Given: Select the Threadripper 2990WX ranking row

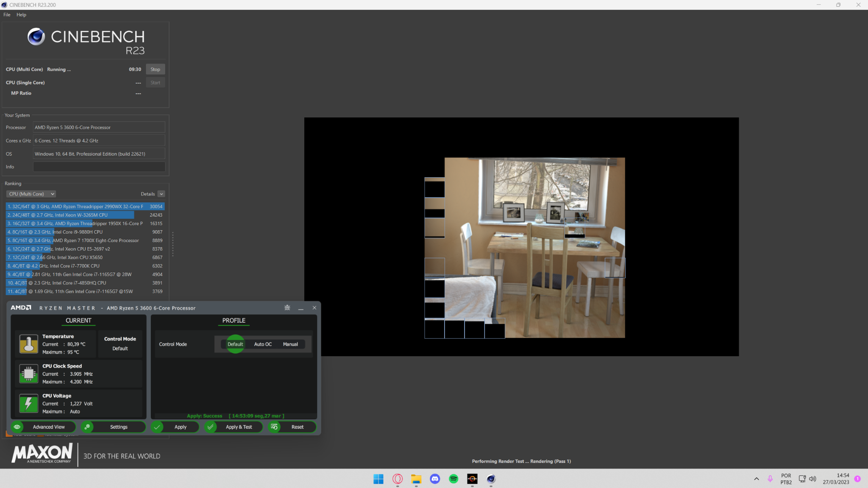Looking at the screenshot, I should click(85, 206).
